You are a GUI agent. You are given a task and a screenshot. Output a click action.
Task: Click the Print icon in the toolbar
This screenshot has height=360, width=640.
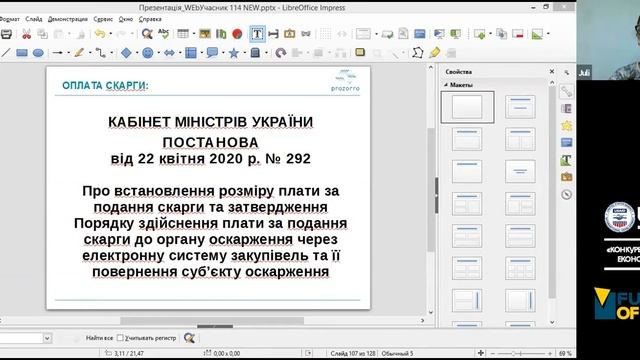pos(6,34)
